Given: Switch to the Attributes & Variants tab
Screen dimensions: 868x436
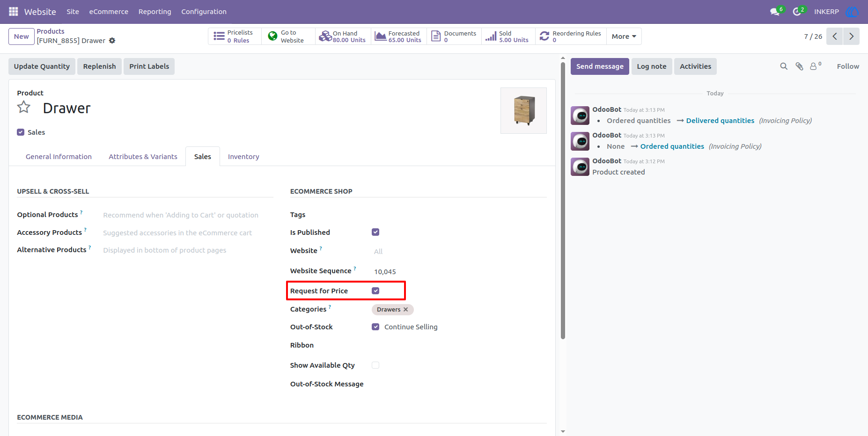Looking at the screenshot, I should coord(143,157).
